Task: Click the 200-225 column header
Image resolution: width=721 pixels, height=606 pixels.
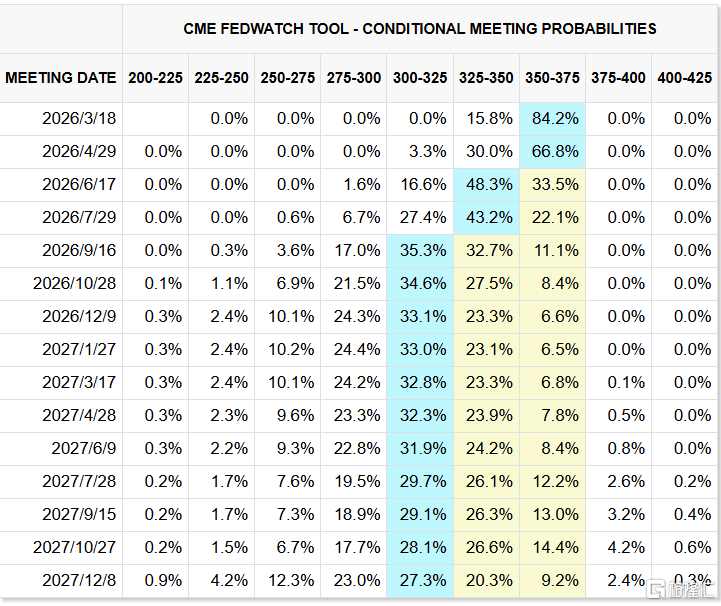Action: tap(155, 78)
